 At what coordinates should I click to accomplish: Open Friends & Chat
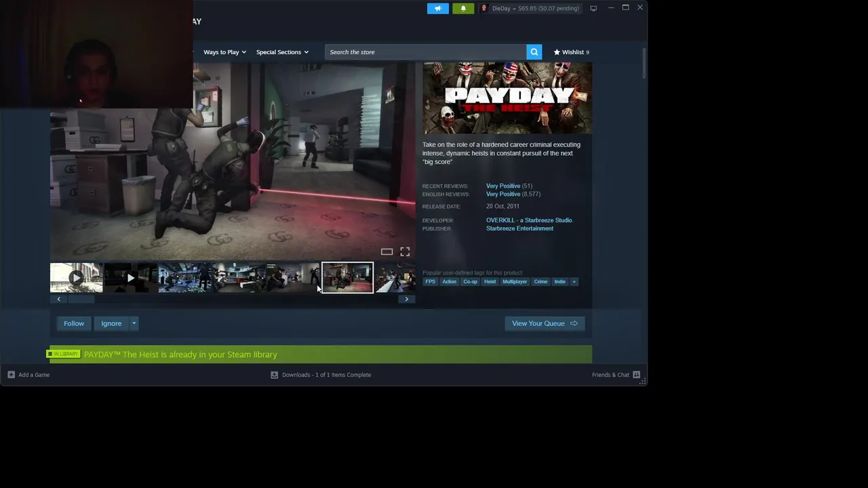[610, 375]
